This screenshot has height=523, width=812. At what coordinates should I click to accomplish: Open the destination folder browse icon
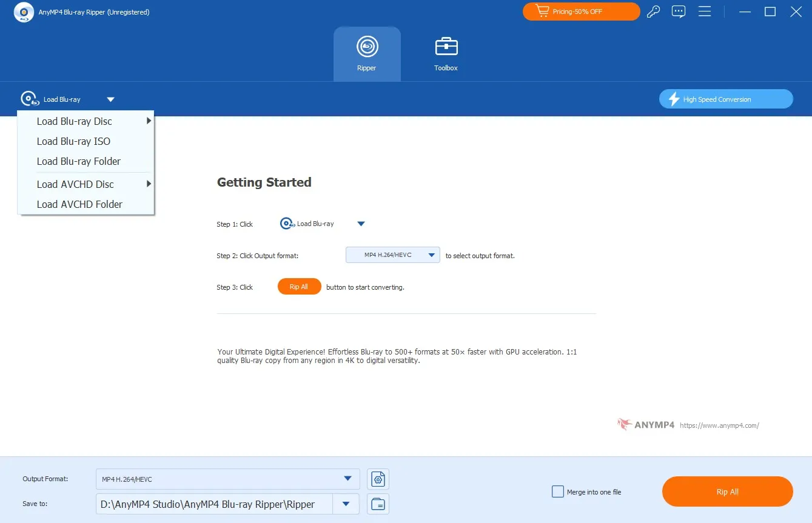pos(378,504)
